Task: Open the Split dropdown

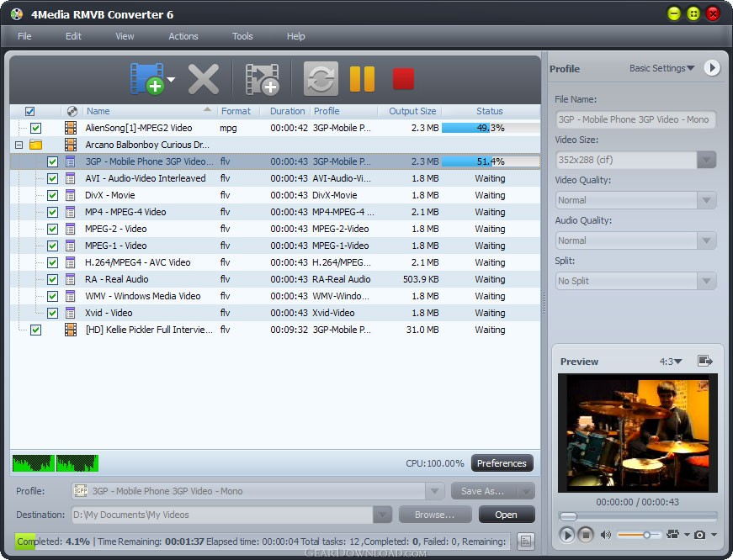Action: 706,281
